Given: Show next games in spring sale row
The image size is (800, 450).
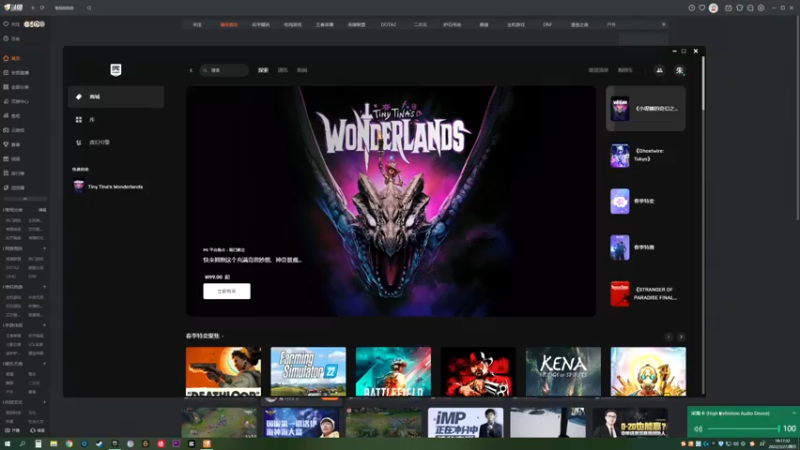Looking at the screenshot, I should 681,337.
